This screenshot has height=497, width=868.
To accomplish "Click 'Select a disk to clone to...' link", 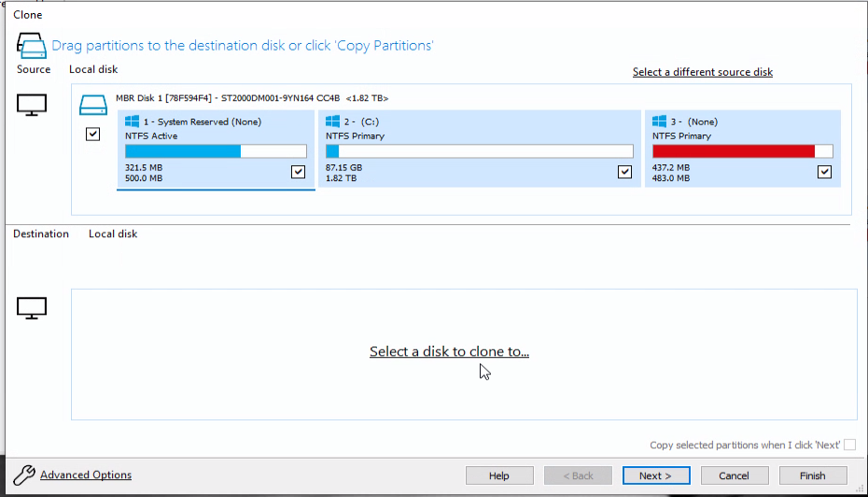I will [449, 351].
